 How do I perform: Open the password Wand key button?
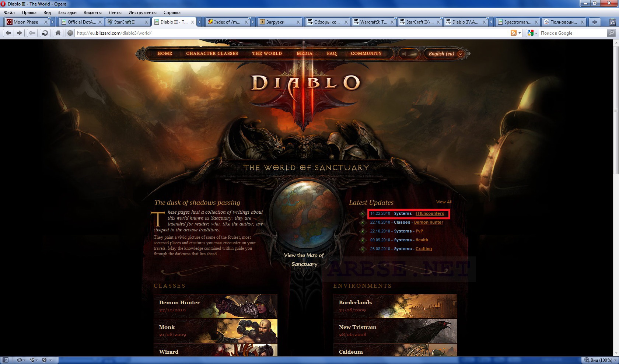(x=32, y=33)
